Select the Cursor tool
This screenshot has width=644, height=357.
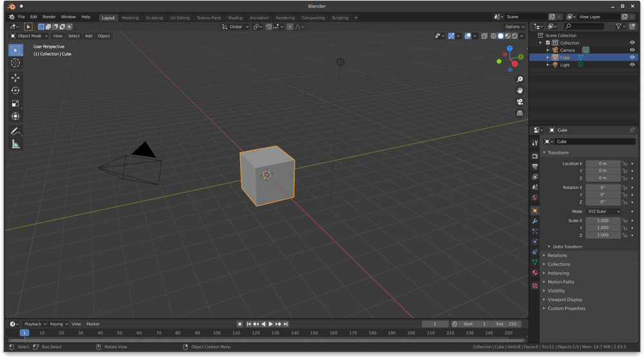[15, 63]
